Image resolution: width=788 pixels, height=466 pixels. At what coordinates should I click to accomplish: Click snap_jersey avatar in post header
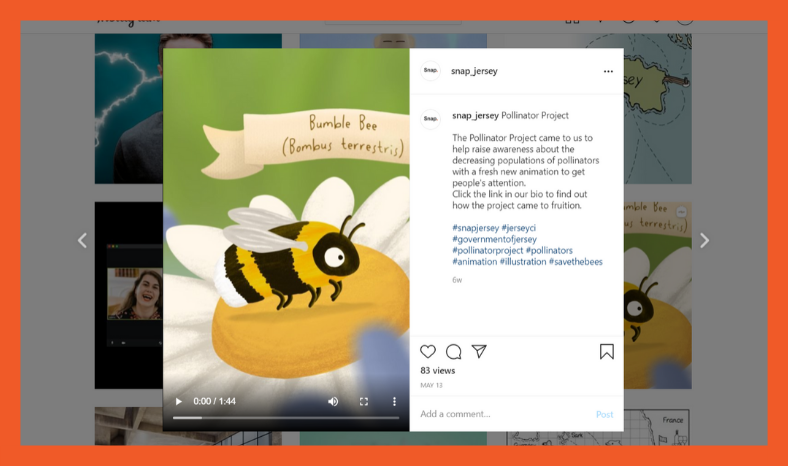click(x=431, y=71)
